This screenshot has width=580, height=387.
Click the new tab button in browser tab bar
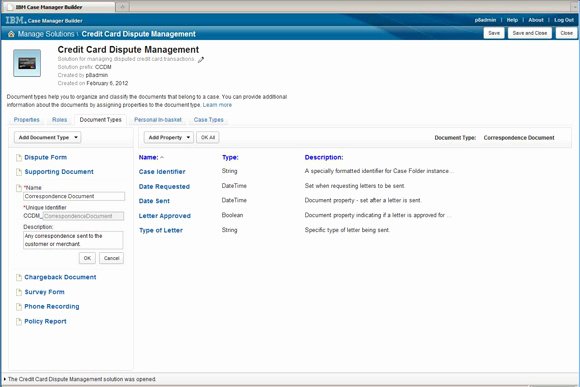pyautogui.click(x=122, y=7)
